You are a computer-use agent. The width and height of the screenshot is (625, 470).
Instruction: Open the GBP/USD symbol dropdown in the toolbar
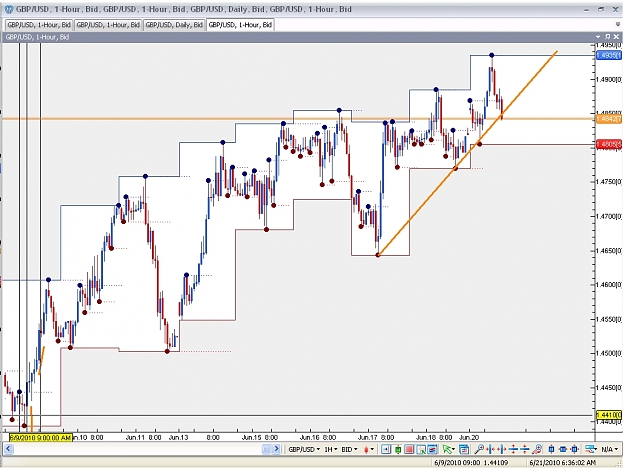point(304,449)
